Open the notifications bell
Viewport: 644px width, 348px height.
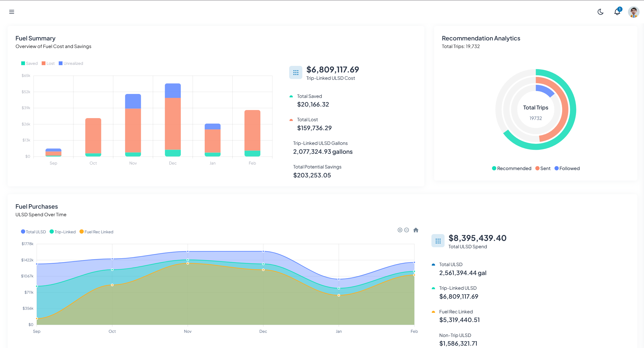pyautogui.click(x=617, y=12)
